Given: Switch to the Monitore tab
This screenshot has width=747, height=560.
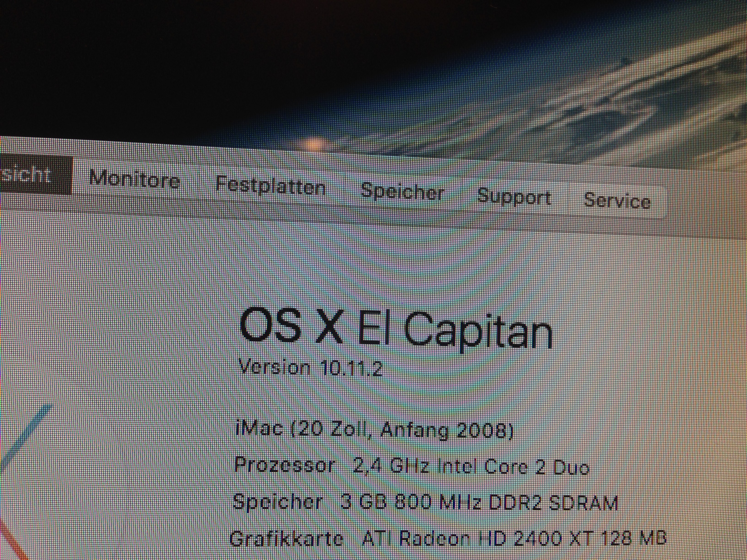Looking at the screenshot, I should coord(134,179).
